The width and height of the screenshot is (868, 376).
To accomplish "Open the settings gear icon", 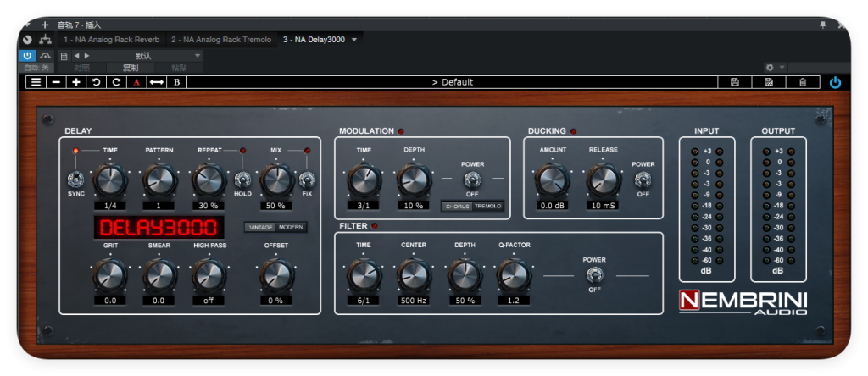I will tap(770, 68).
